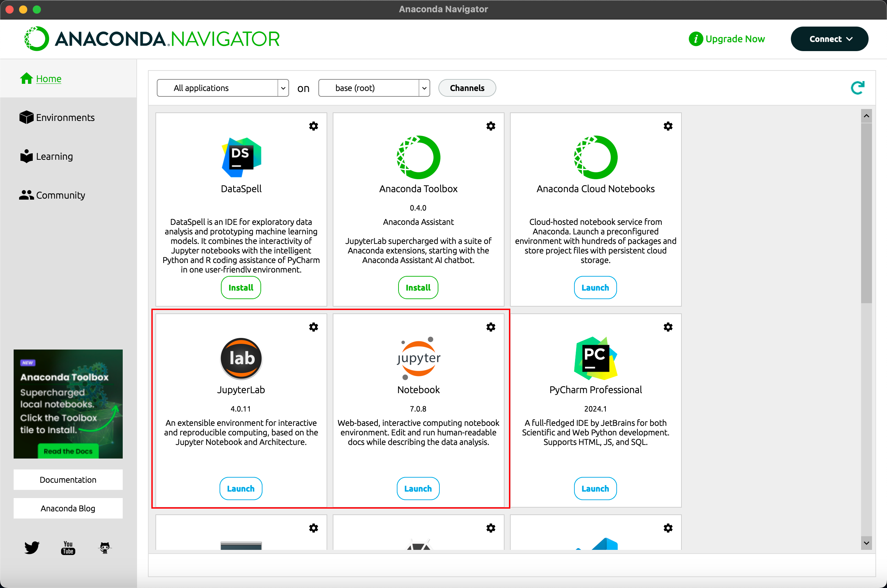Screen dimensions: 887x588
Task: Click the Learning book icon
Action: pos(26,156)
